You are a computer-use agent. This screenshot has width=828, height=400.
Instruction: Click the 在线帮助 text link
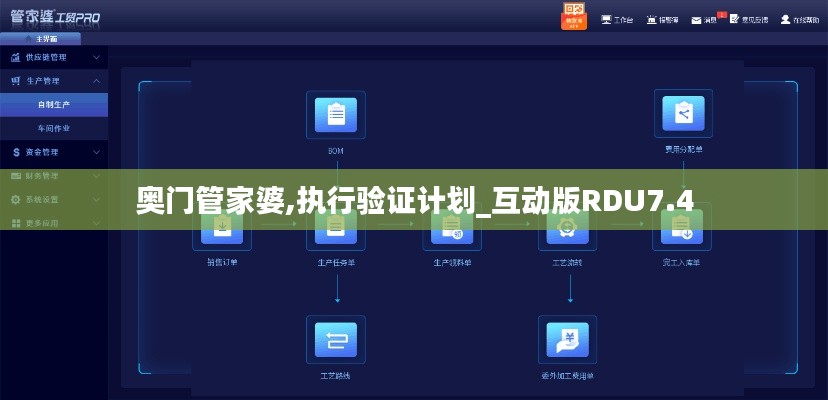(x=806, y=20)
